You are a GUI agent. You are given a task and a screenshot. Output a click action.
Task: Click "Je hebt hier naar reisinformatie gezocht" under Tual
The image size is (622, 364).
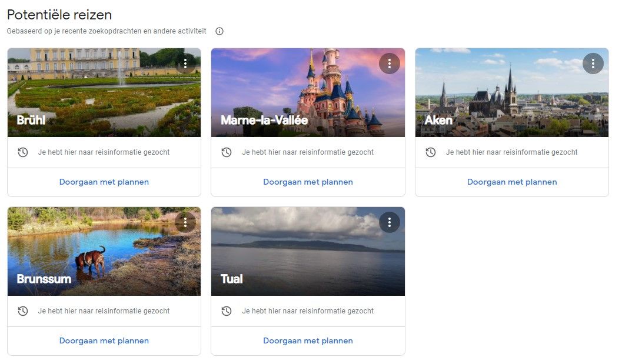[x=308, y=311]
